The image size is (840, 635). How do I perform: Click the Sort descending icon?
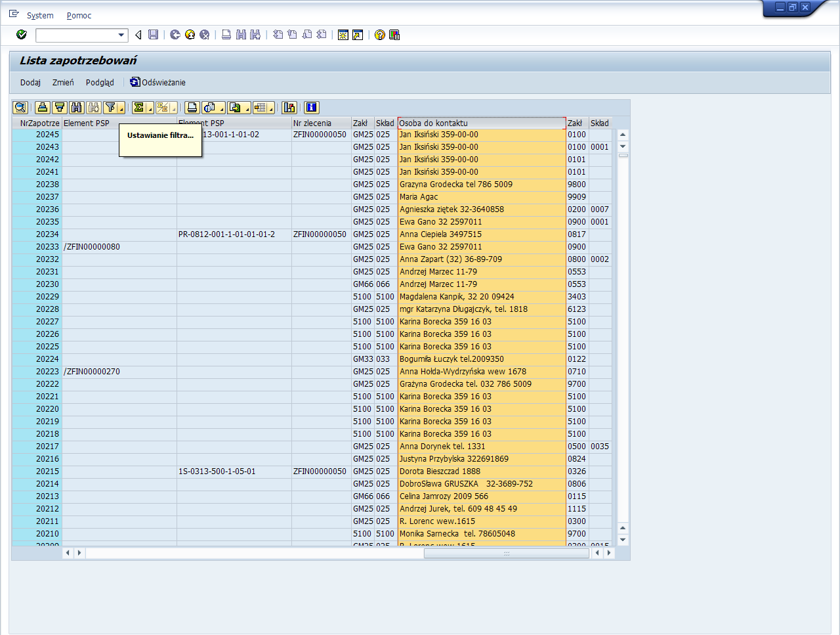(x=60, y=108)
